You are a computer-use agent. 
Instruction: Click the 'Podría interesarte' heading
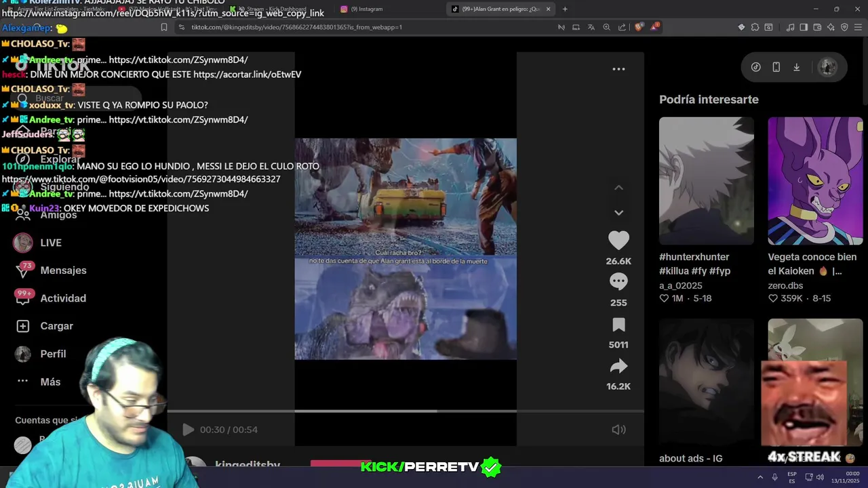[709, 100]
